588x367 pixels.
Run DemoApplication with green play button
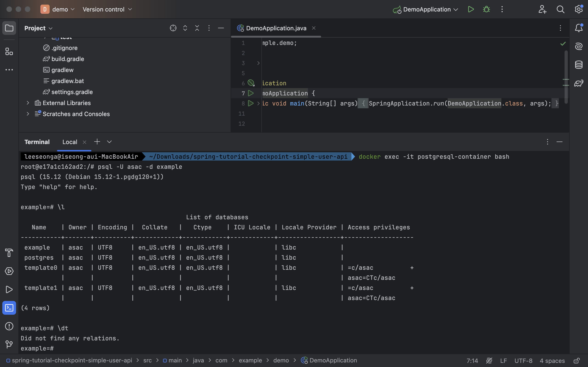(471, 9)
